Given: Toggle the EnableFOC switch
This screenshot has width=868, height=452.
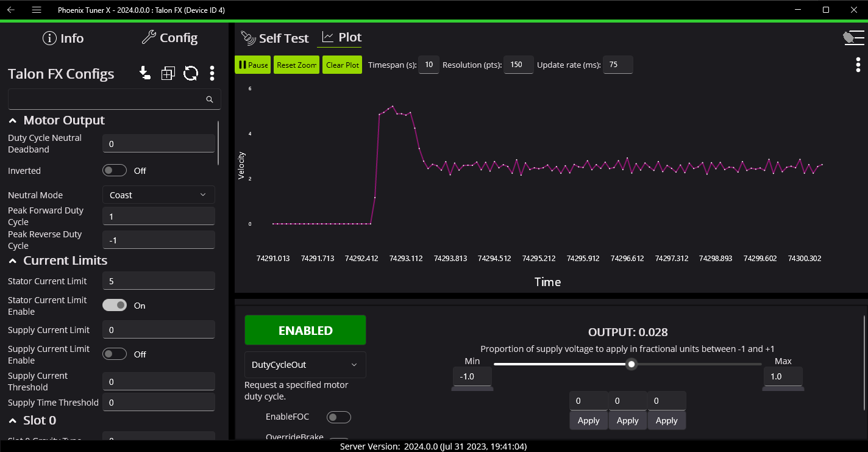Looking at the screenshot, I should (339, 417).
